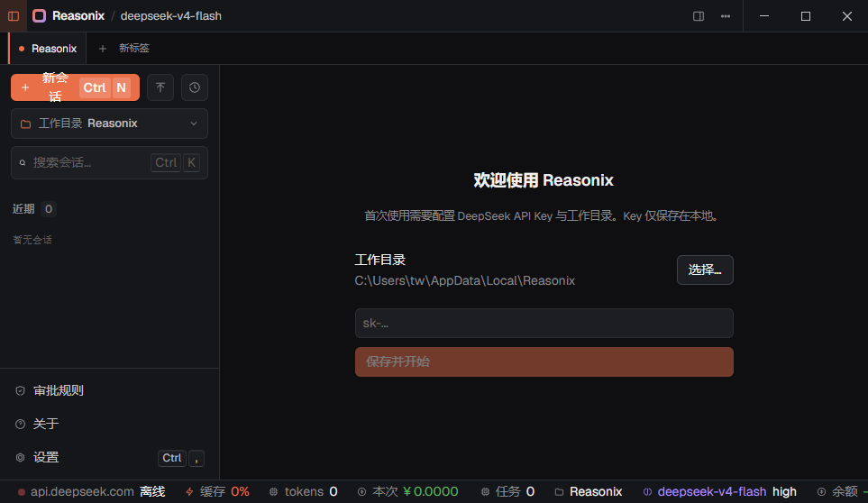Click the 近期 section header
This screenshot has width=868, height=503.
(23, 208)
